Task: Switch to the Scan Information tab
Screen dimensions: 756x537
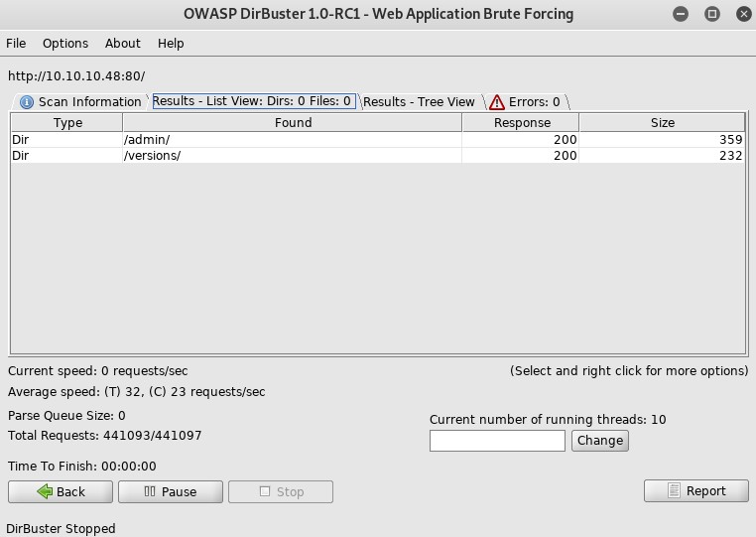Action: click(80, 102)
